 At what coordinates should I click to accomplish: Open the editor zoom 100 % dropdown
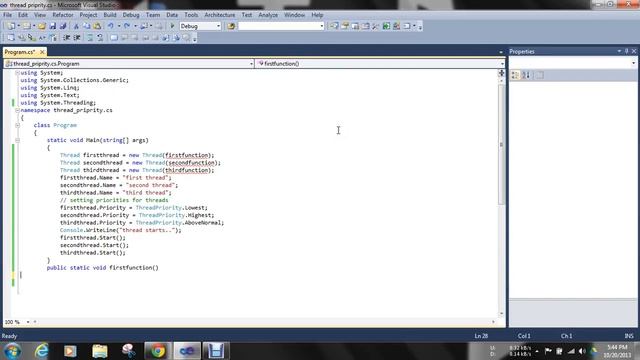pos(28,322)
